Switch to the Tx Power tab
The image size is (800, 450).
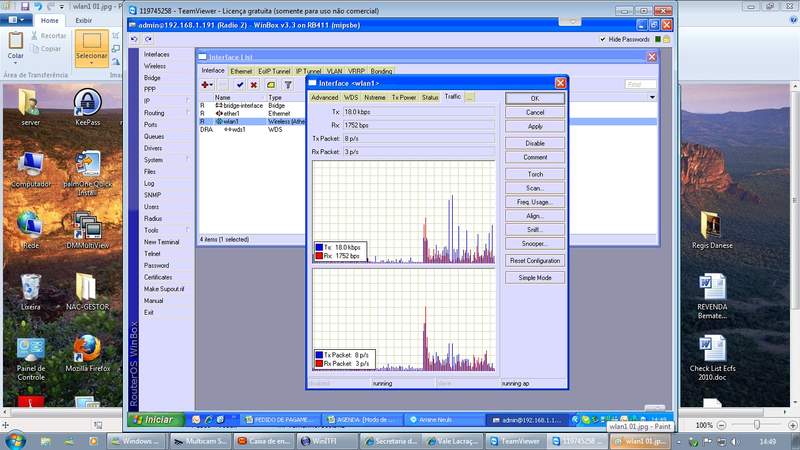[403, 98]
